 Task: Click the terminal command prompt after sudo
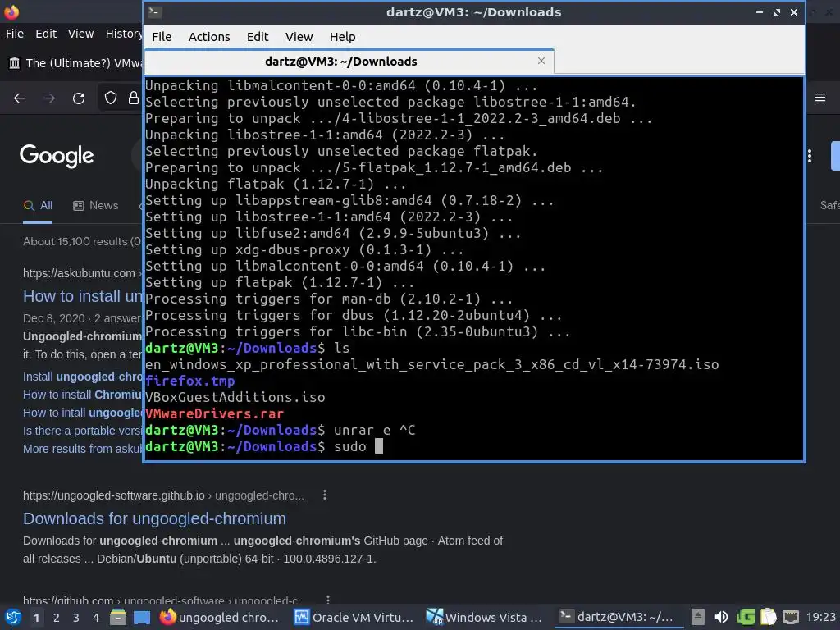click(x=379, y=446)
